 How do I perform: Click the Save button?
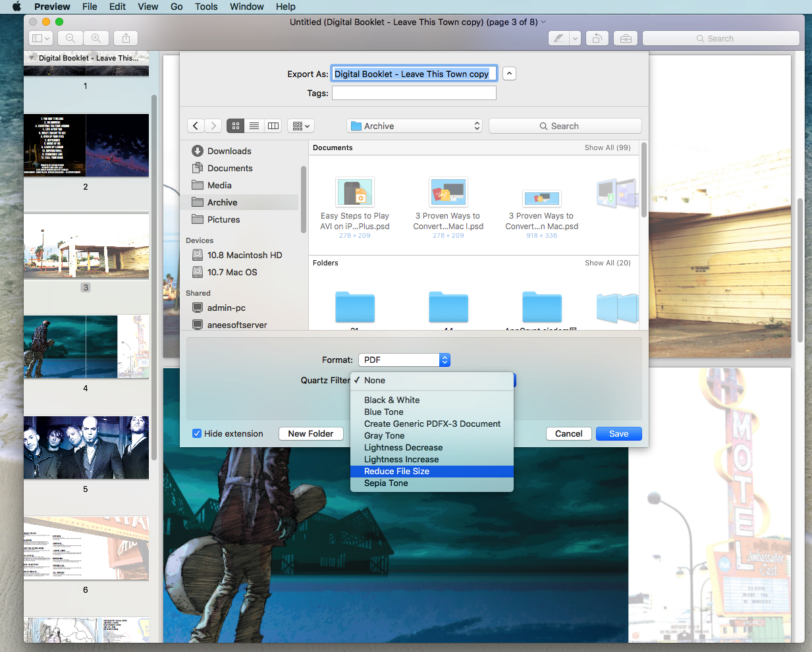pos(618,433)
